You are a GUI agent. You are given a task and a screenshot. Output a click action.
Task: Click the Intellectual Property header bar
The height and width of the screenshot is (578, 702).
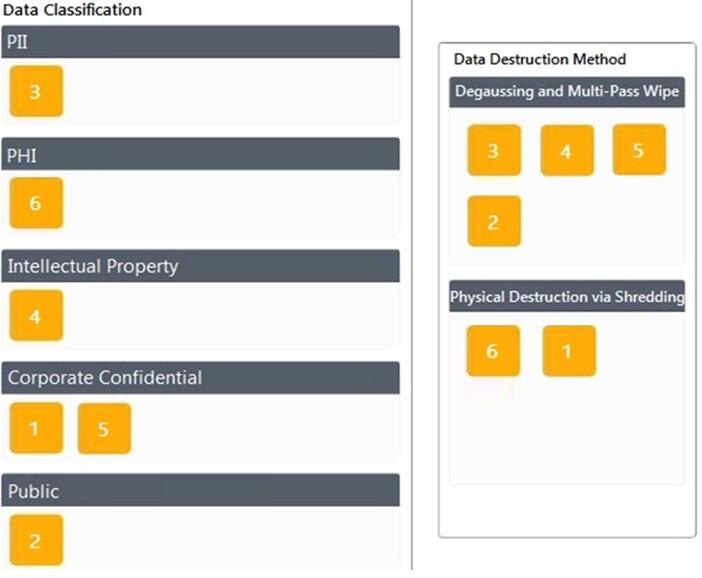coord(201,266)
